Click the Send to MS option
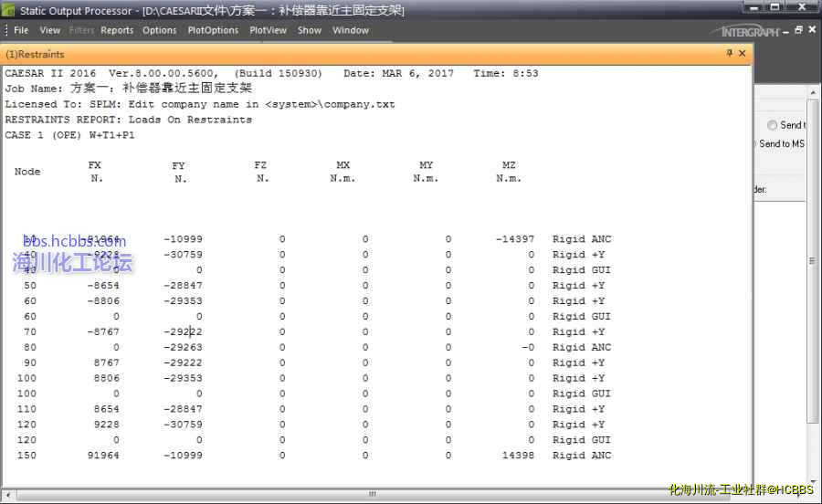Viewport: 822px width, 504px height. [781, 143]
